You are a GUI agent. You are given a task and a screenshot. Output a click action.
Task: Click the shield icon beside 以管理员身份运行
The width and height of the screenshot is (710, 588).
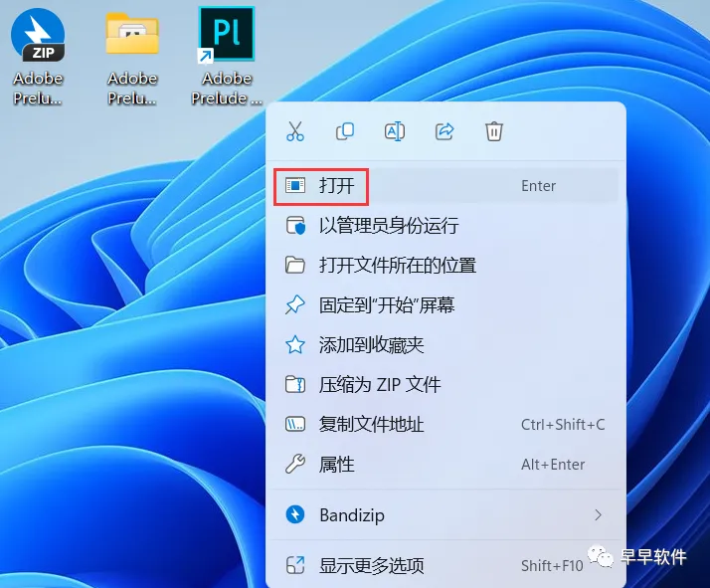(x=295, y=226)
